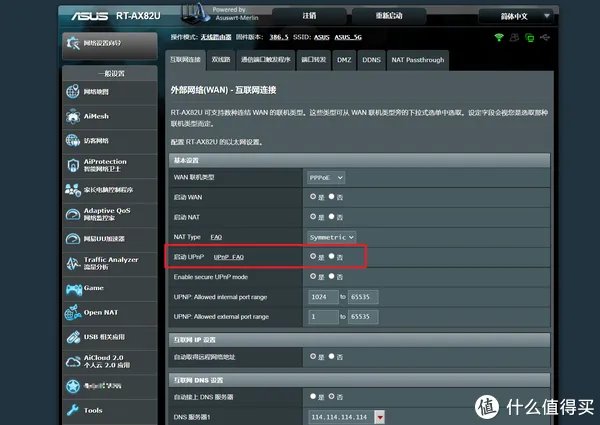Open the Traffic Analyzer icon
Viewport: 600px width, 425px height.
[73, 263]
